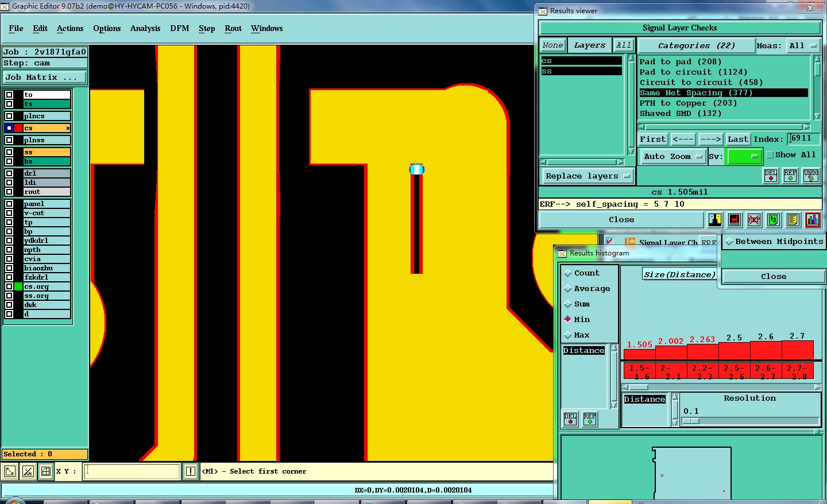Enable the Show All checkbox
Image resolution: width=827 pixels, height=504 pixels.
[x=770, y=155]
